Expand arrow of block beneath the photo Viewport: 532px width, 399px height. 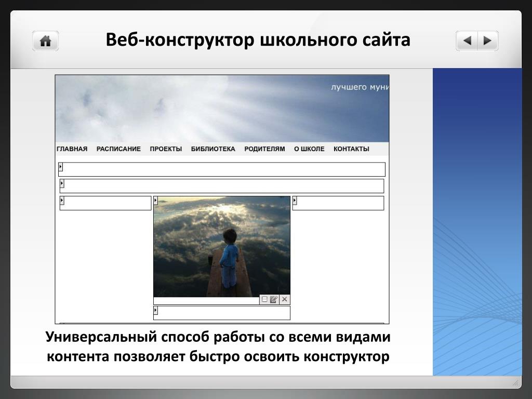pos(156,310)
